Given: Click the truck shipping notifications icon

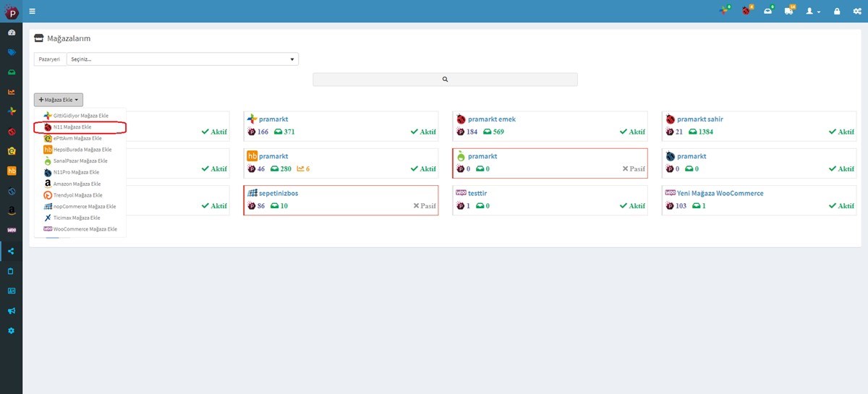Looking at the screenshot, I should pos(789,11).
